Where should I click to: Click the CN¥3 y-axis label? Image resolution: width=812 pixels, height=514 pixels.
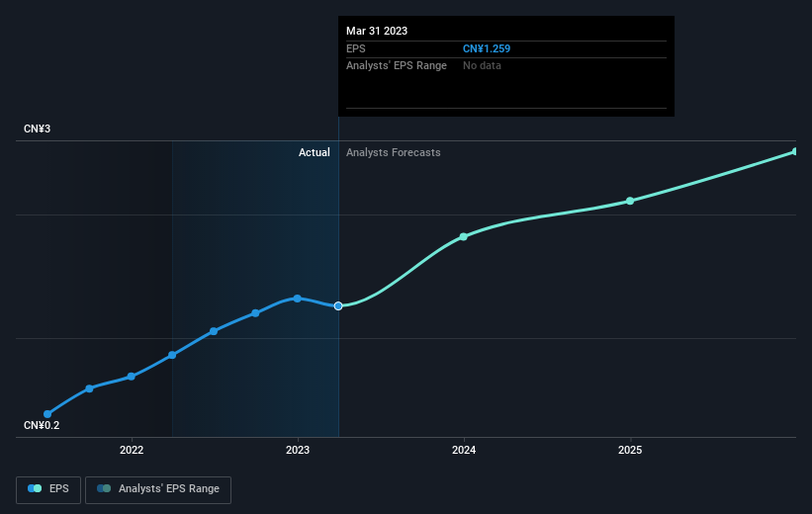pos(37,128)
